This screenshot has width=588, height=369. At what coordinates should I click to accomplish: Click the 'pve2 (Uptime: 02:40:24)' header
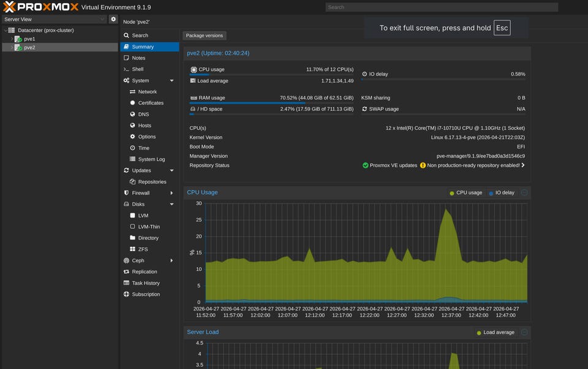pos(218,53)
